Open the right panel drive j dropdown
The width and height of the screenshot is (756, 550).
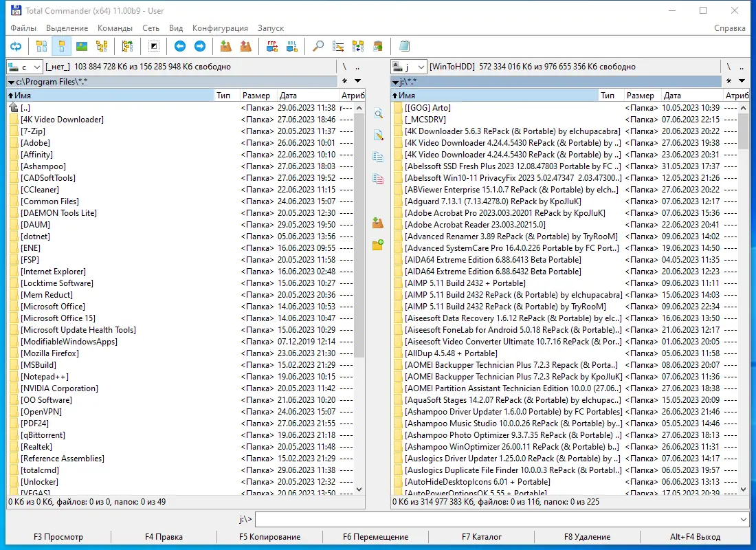(408, 67)
